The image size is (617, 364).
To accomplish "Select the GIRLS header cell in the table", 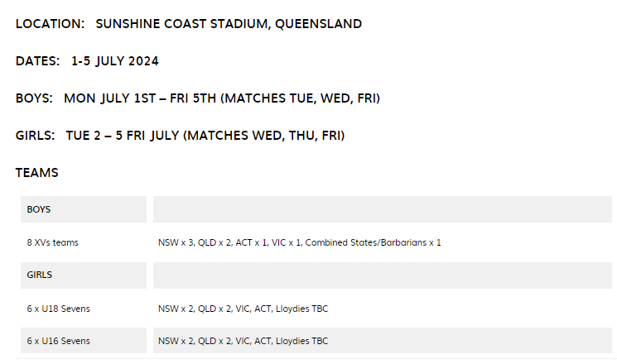I will (x=83, y=275).
